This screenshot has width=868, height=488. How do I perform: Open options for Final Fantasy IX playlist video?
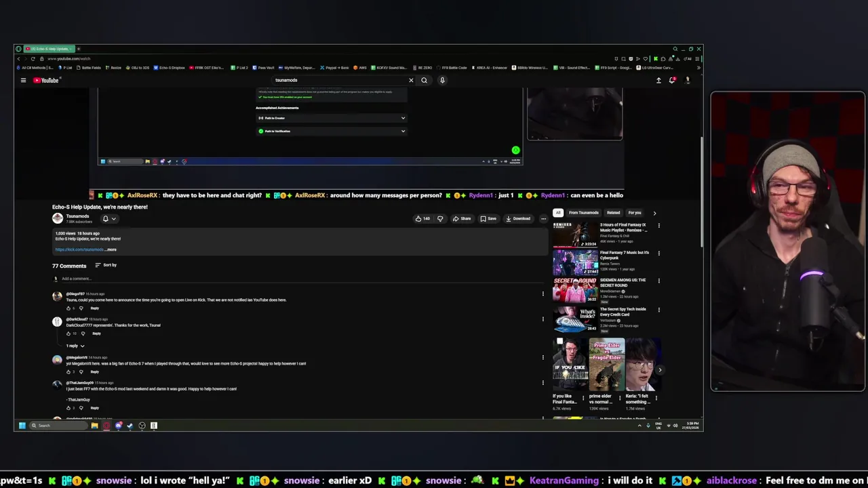pyautogui.click(x=658, y=226)
